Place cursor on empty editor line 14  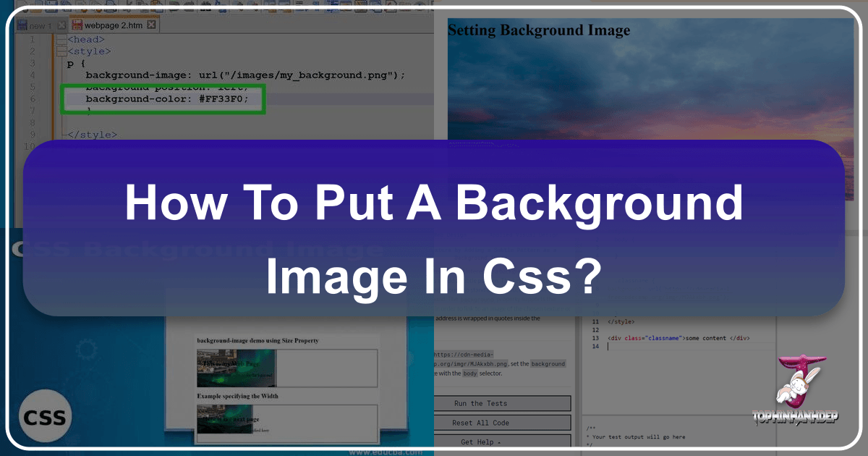pos(651,347)
